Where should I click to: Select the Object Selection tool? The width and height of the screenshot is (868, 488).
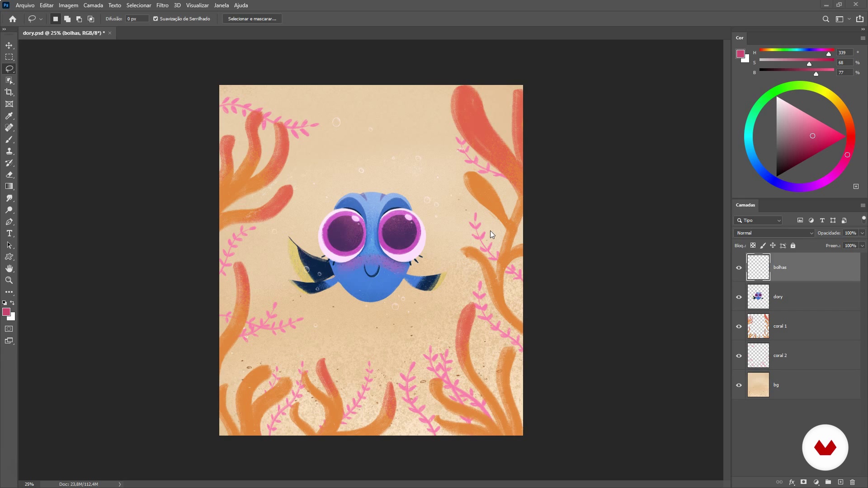tap(9, 80)
